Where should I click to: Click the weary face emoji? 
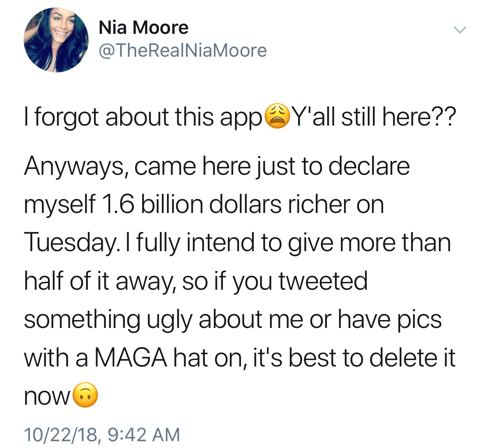(x=277, y=116)
